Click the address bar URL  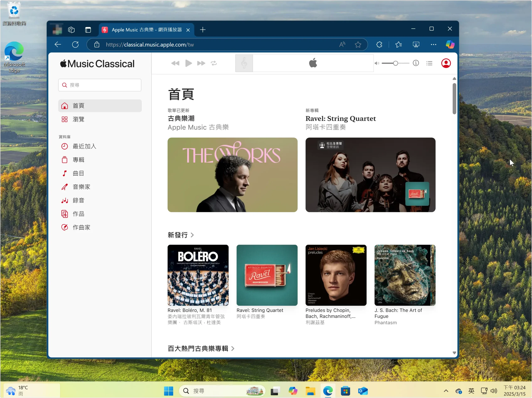point(150,44)
